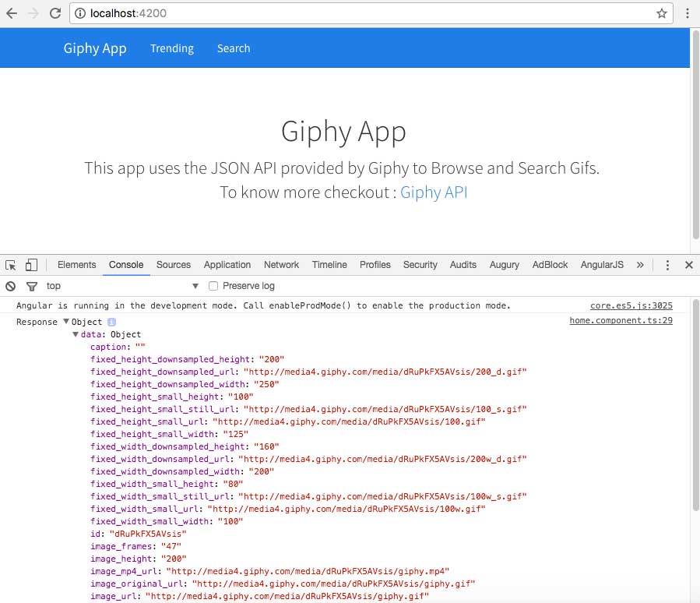Collapse the data: Object node
Screen dimensions: 700x603
[x=76, y=334]
